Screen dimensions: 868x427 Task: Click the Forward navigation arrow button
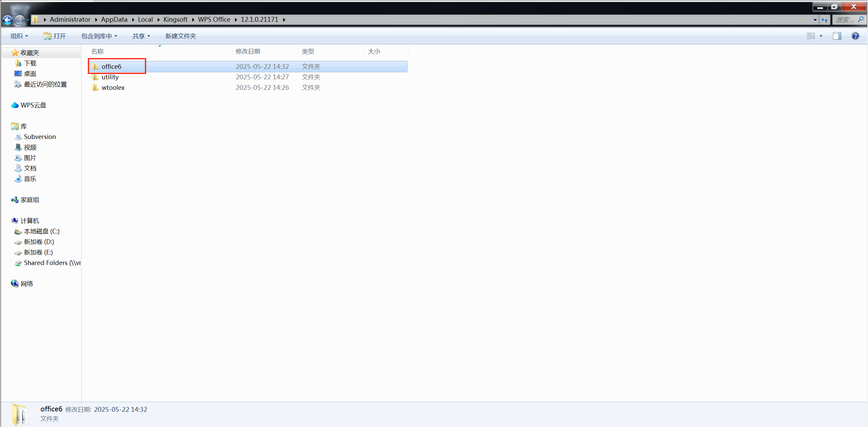click(x=20, y=20)
